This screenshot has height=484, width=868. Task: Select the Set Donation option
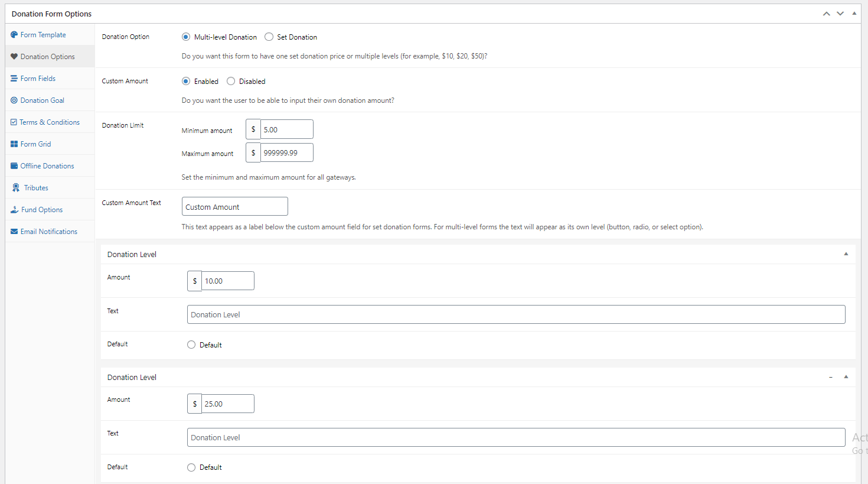click(x=269, y=37)
